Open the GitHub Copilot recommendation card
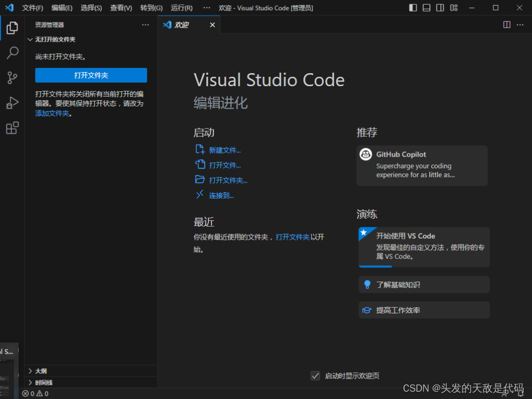The width and height of the screenshot is (532, 399). pos(422,166)
